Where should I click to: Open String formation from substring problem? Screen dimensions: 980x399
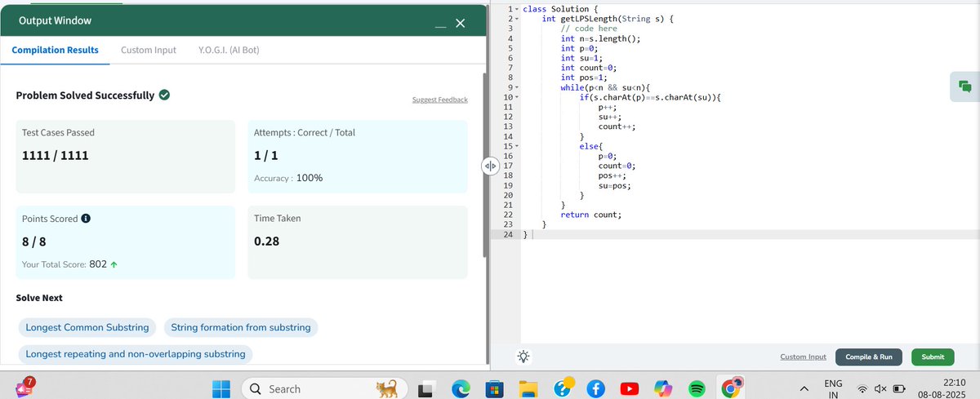241,327
